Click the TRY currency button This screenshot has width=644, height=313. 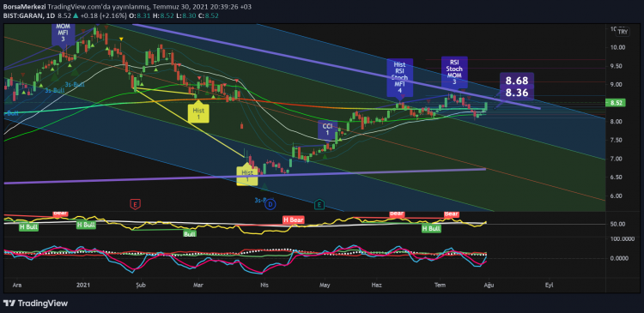[x=623, y=32]
